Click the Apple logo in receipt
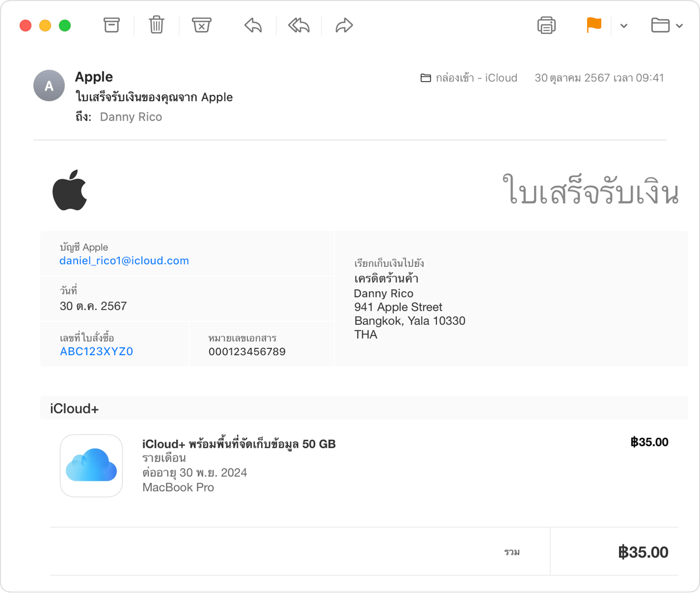 point(70,190)
